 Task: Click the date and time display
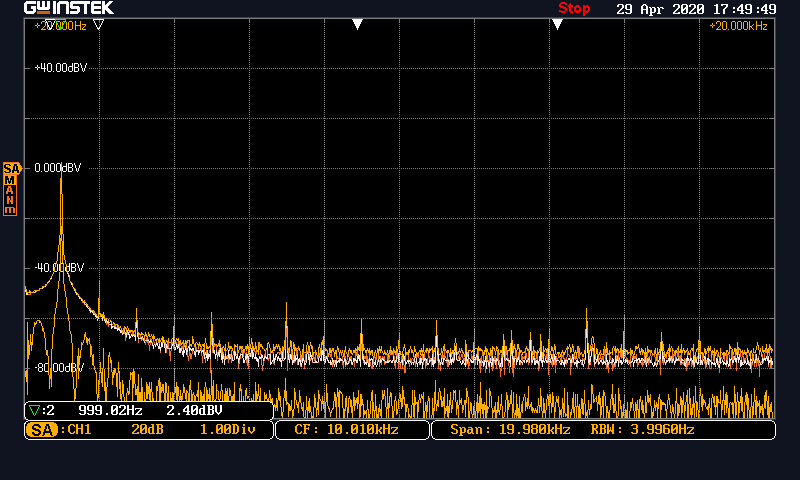[x=696, y=8]
